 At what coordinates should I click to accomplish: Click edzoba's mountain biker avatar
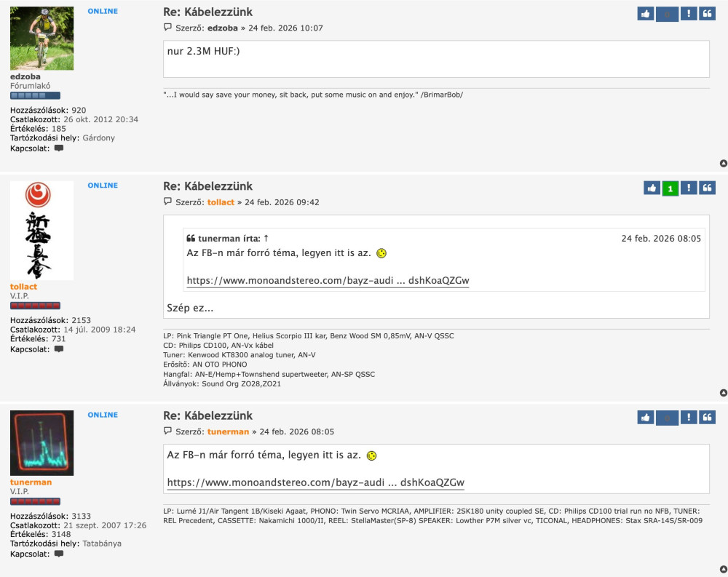pyautogui.click(x=41, y=37)
